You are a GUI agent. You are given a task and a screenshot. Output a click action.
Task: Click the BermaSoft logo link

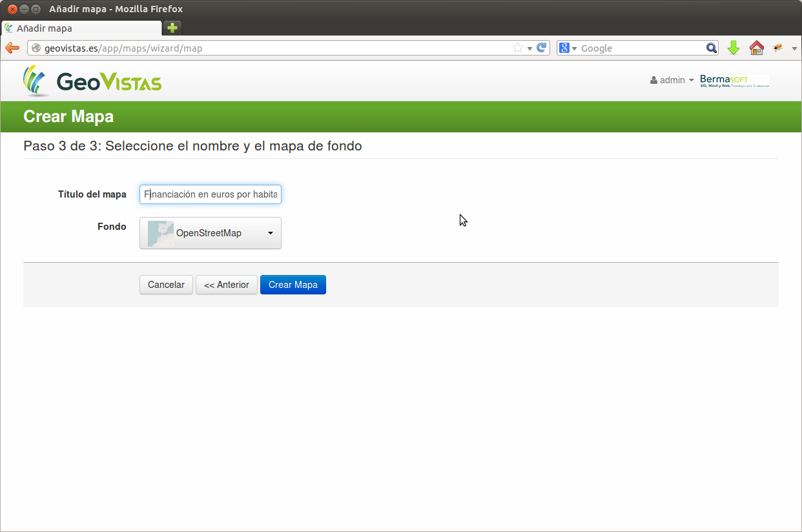tap(734, 81)
